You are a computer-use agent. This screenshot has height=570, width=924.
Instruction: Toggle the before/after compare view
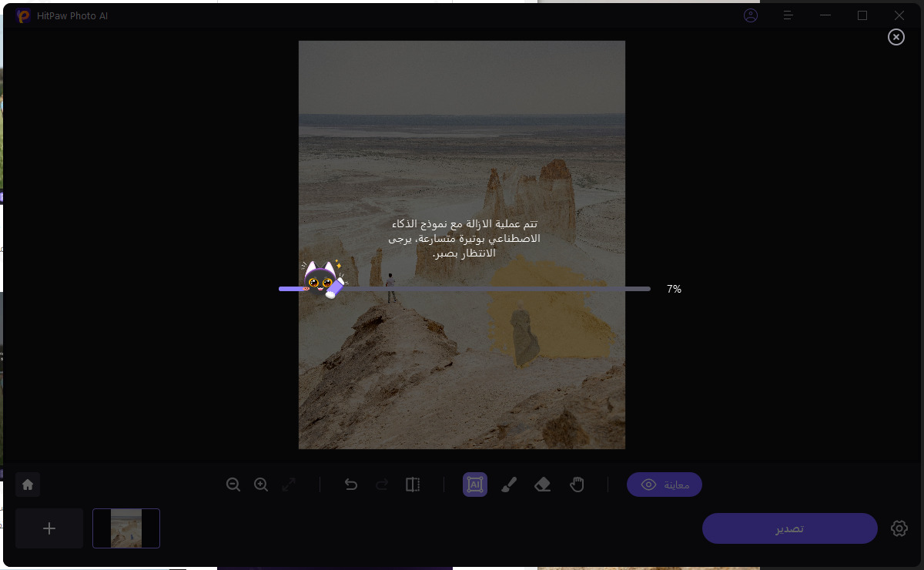click(x=413, y=484)
